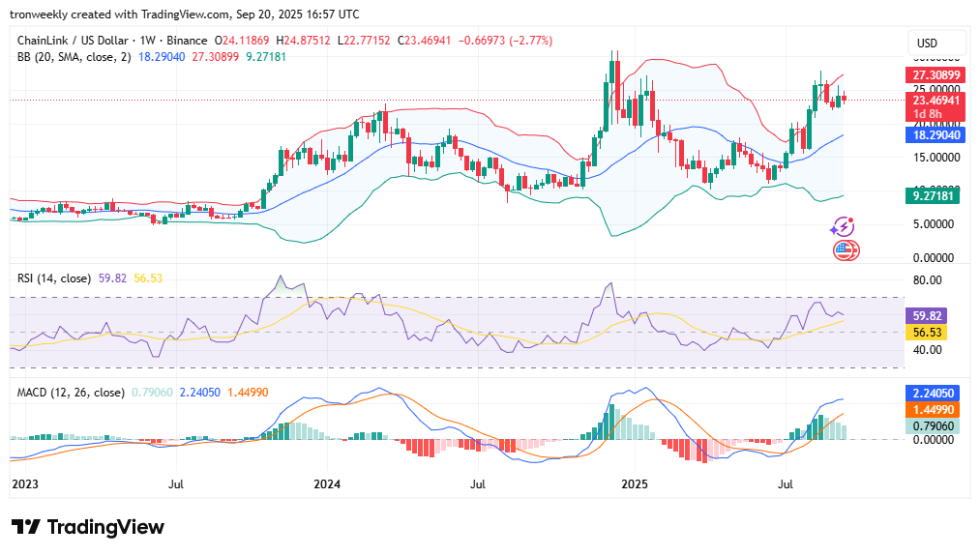Image resolution: width=980 pixels, height=556 pixels.
Task: Click the BB (20, SMA, close, 2) indicator label
Action: click(74, 57)
